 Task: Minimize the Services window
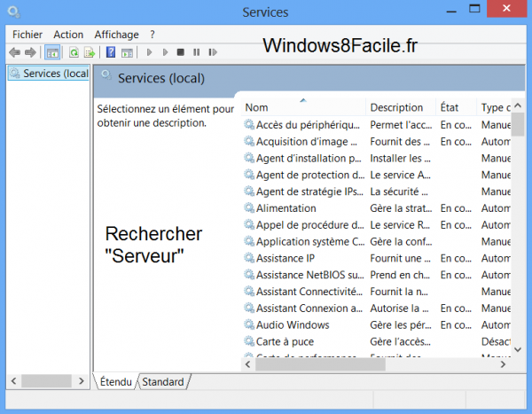(x=451, y=10)
